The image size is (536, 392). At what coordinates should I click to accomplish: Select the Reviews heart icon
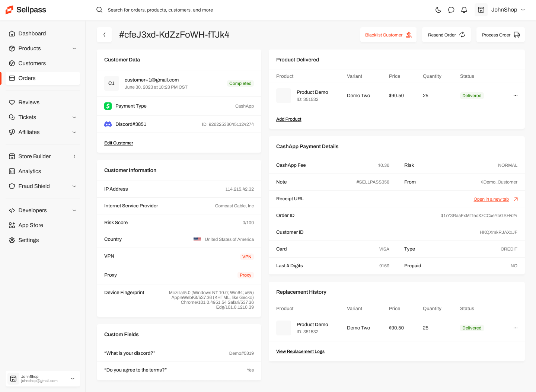12,102
